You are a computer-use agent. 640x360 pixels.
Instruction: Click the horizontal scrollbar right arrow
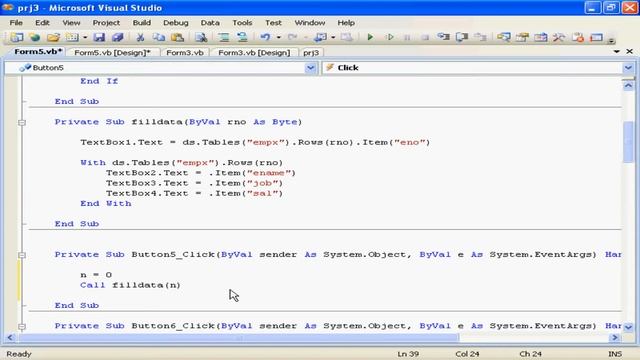615,338
